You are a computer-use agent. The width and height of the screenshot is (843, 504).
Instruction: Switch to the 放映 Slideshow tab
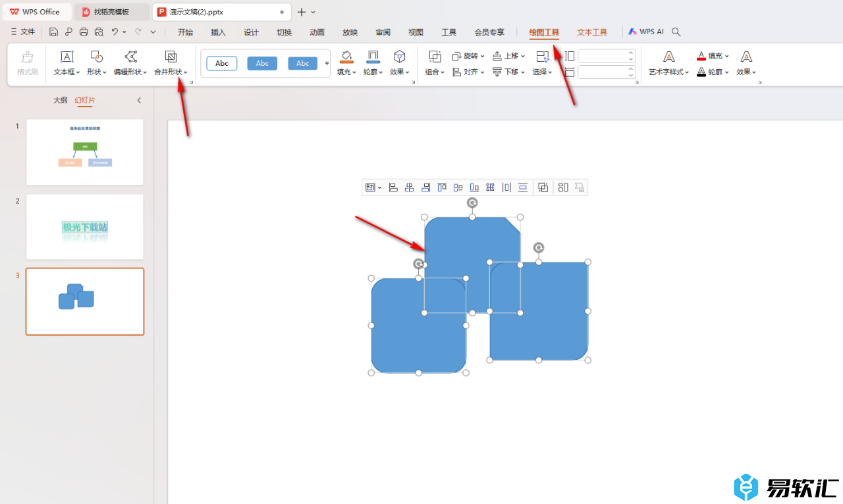pyautogui.click(x=350, y=32)
